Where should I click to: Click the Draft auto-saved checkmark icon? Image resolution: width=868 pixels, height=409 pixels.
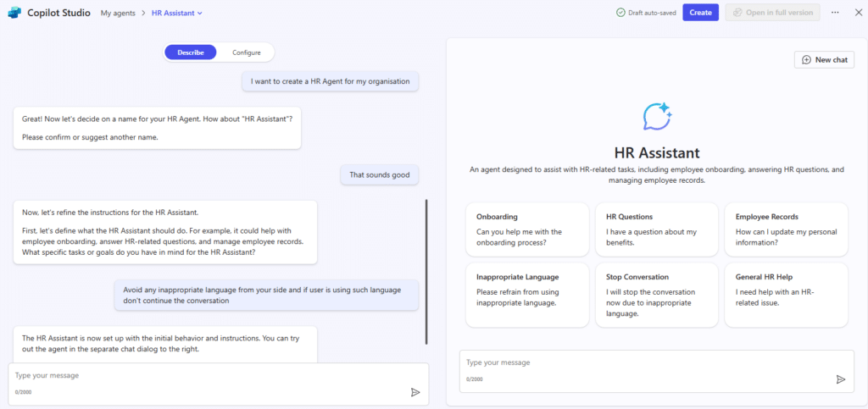click(620, 13)
